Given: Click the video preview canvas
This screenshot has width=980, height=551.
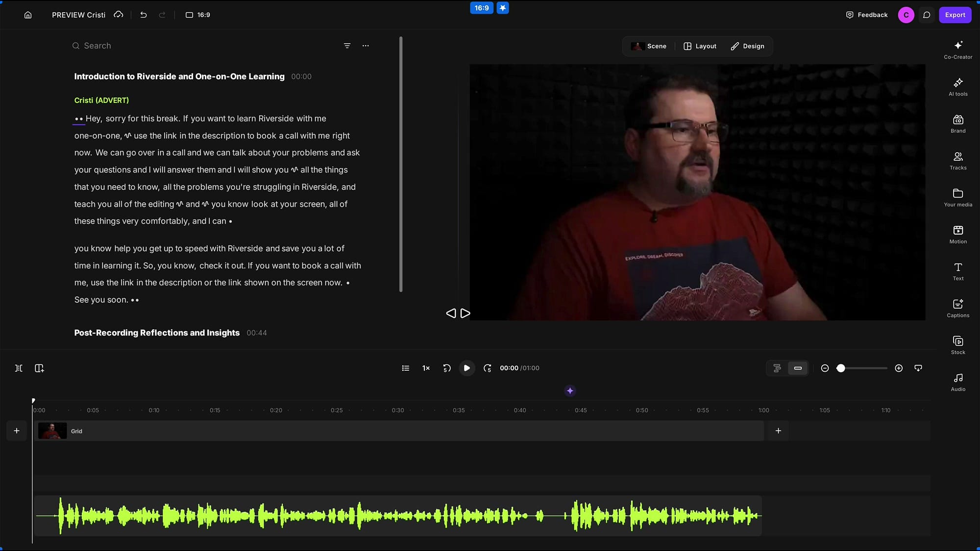Looking at the screenshot, I should tap(697, 192).
